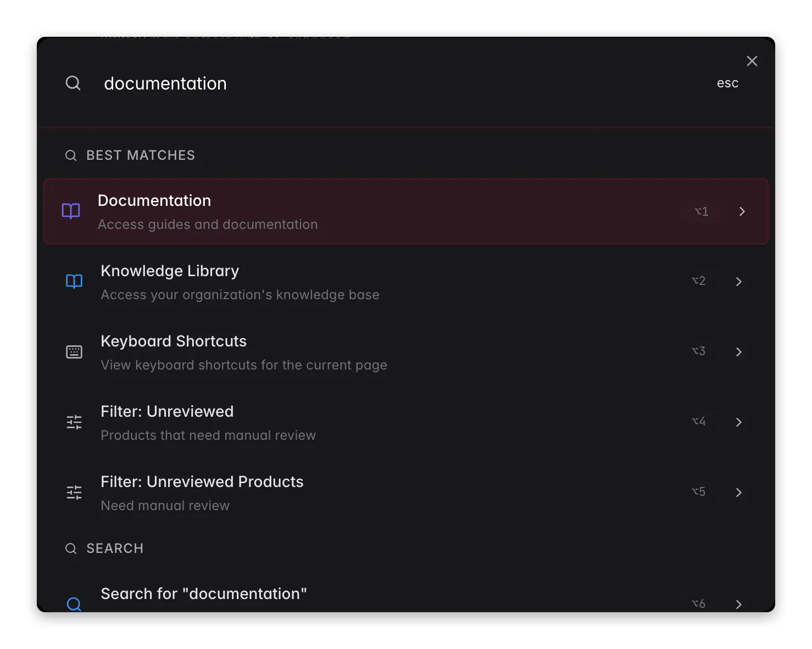Click View keyboard shortcuts for the current page

244,365
